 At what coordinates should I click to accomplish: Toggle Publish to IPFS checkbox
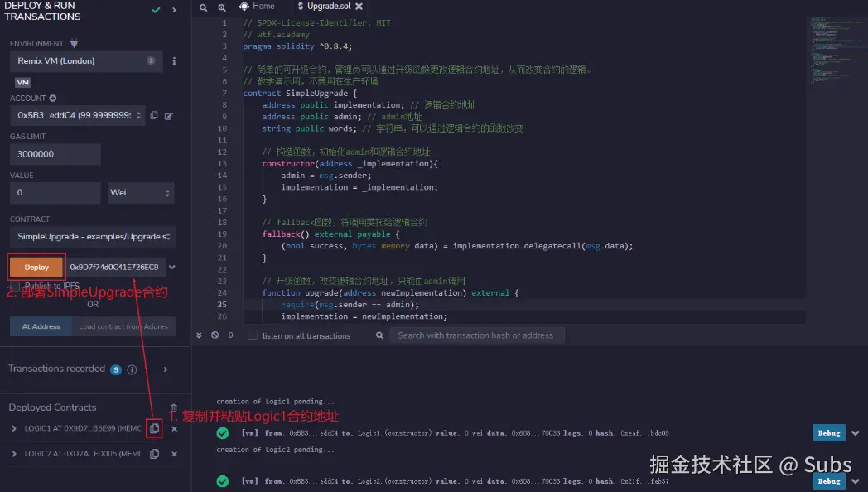pos(15,286)
